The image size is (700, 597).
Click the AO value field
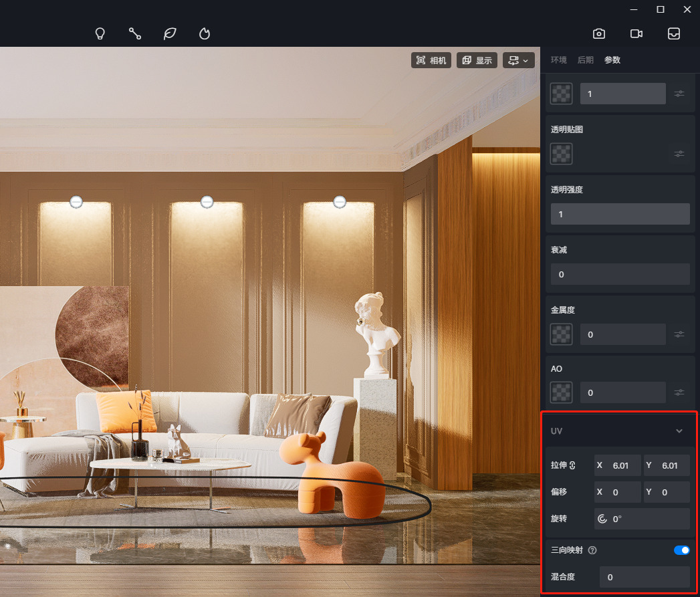point(622,392)
